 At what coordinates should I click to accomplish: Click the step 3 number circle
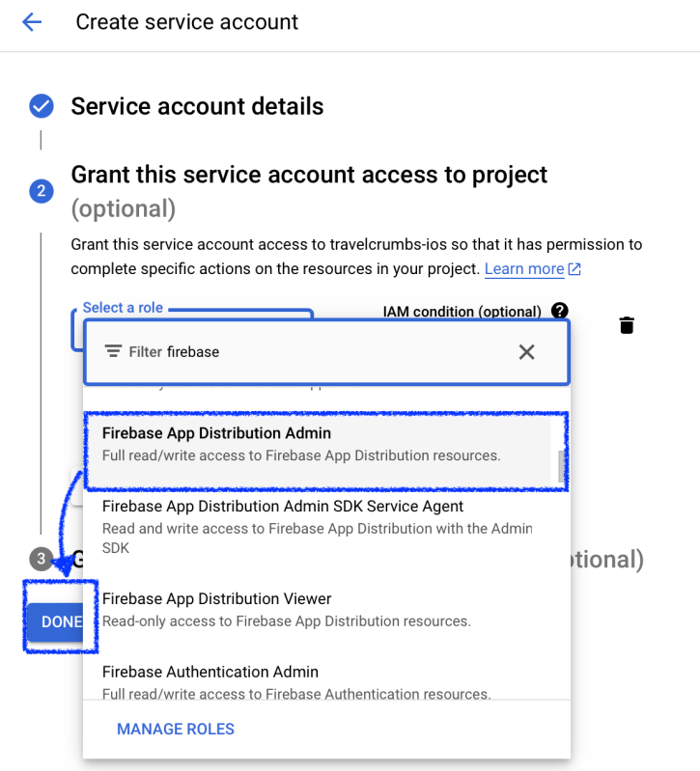click(41, 559)
